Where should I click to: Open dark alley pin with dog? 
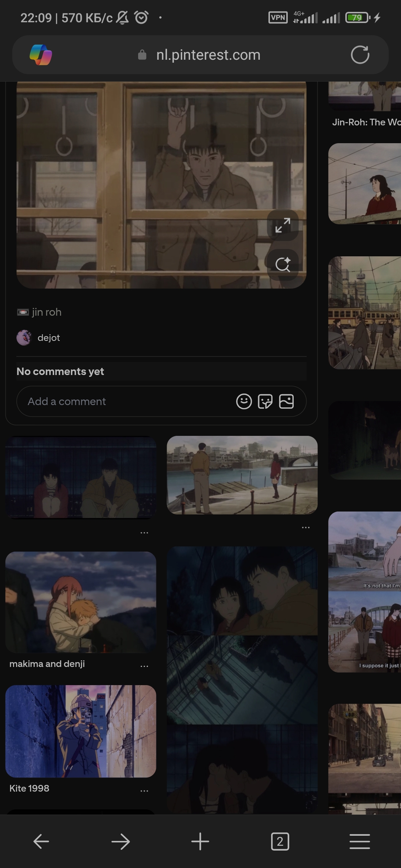point(365,440)
